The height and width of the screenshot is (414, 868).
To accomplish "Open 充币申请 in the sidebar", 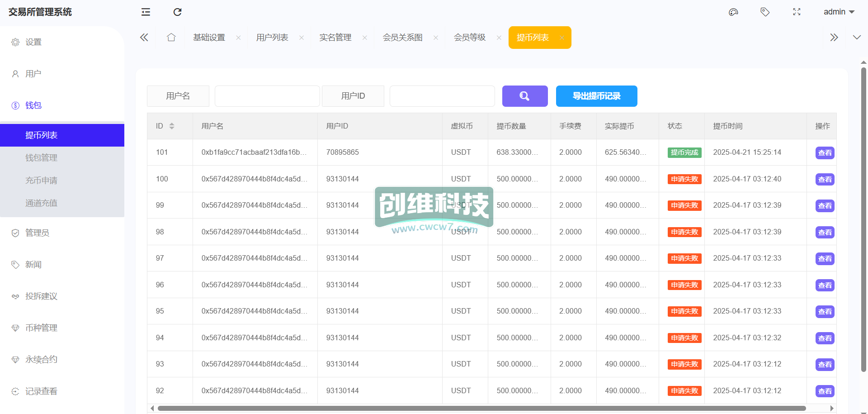I will (41, 181).
